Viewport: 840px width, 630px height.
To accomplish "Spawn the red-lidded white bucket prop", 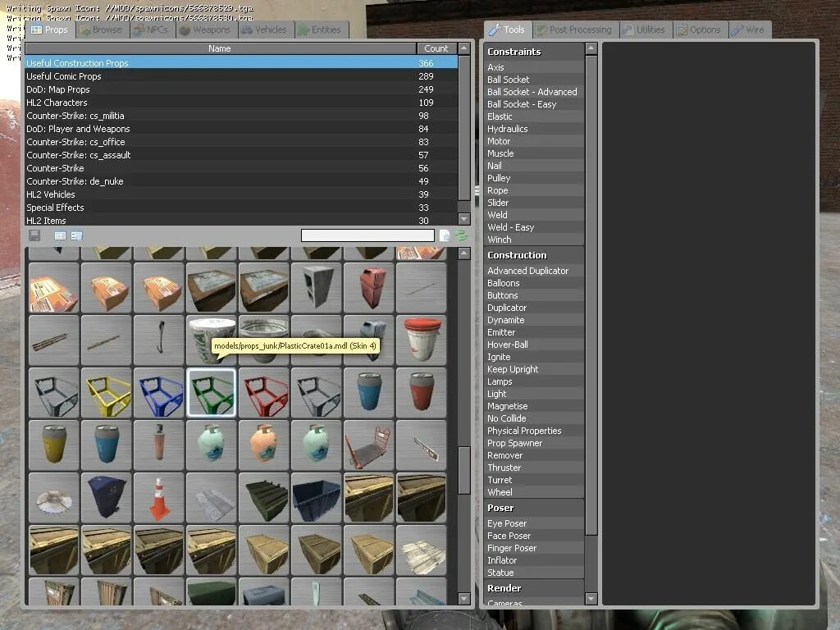I will pos(422,340).
